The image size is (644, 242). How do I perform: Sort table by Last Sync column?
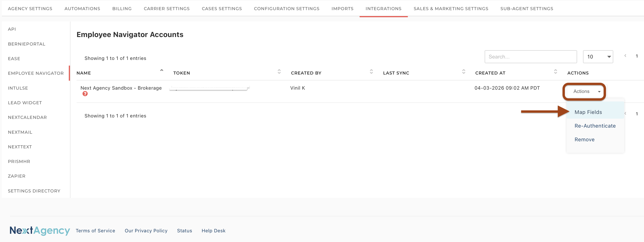464,72
